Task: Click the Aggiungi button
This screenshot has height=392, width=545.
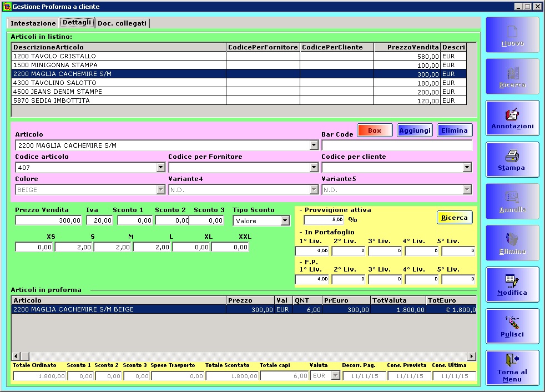Action: click(415, 130)
